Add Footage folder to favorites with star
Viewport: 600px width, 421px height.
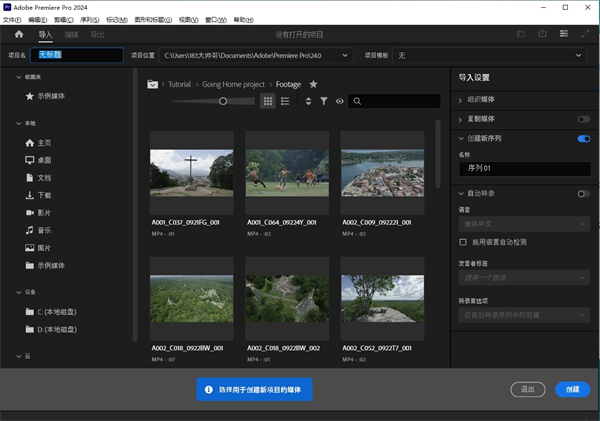click(313, 84)
